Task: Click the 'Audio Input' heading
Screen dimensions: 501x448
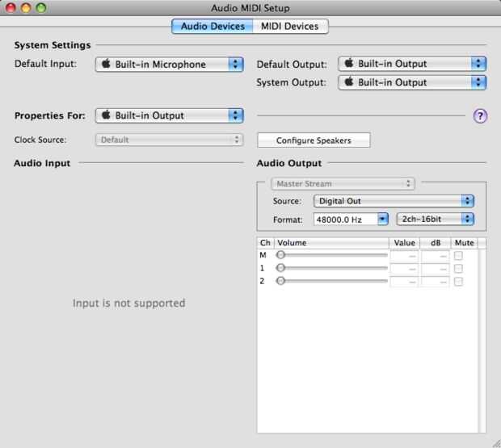Action: (42, 163)
